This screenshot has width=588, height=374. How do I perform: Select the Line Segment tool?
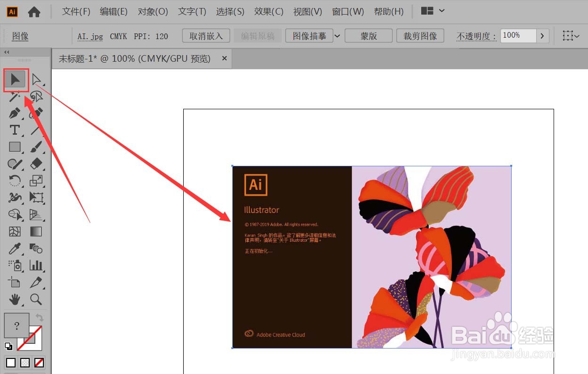click(37, 130)
